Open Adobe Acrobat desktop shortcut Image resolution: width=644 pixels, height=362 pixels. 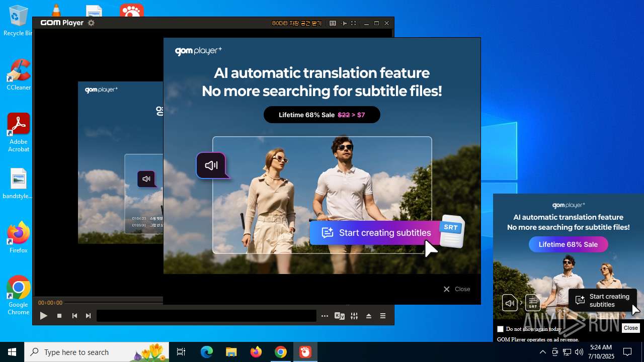19,133
